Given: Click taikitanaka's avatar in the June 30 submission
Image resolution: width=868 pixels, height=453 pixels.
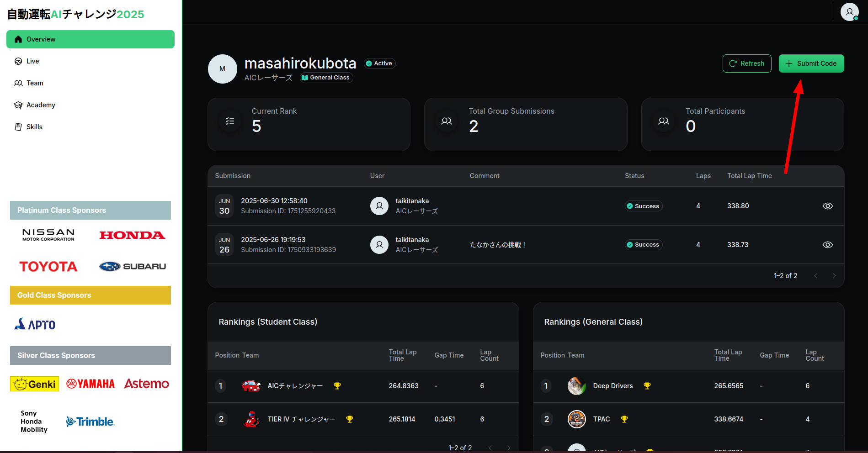Looking at the screenshot, I should coord(379,206).
